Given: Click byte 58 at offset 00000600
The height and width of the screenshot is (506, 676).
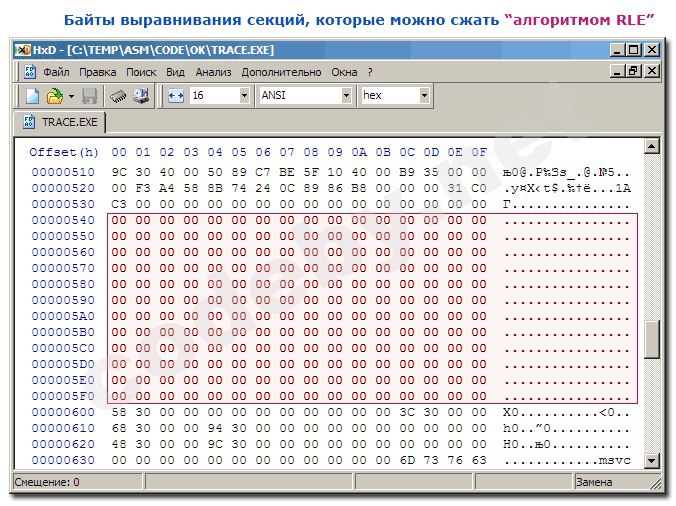Looking at the screenshot, I should point(119,412).
